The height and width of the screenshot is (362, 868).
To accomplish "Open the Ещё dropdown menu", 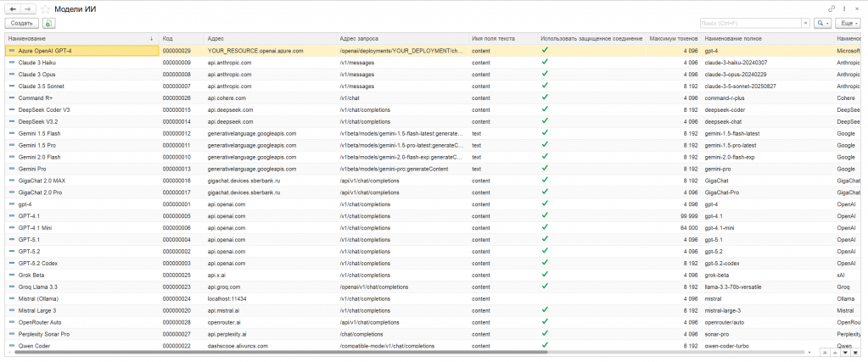I will tap(848, 23).
